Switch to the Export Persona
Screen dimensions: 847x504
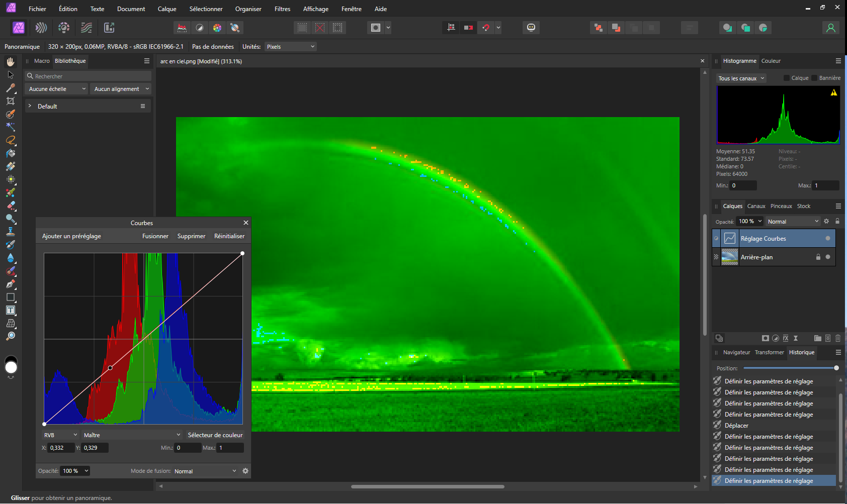coord(109,28)
